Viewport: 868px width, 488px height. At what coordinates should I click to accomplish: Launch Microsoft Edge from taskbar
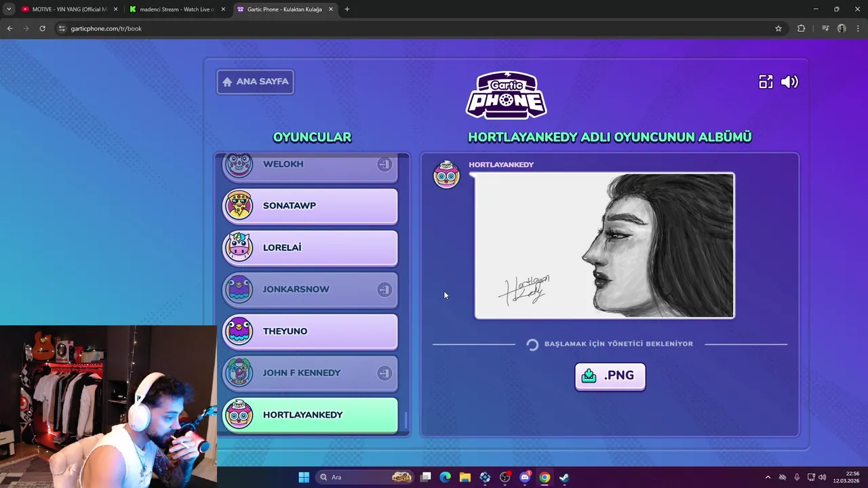[446, 477]
